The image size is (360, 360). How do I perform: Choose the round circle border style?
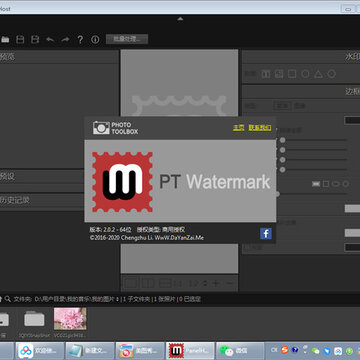point(346,184)
